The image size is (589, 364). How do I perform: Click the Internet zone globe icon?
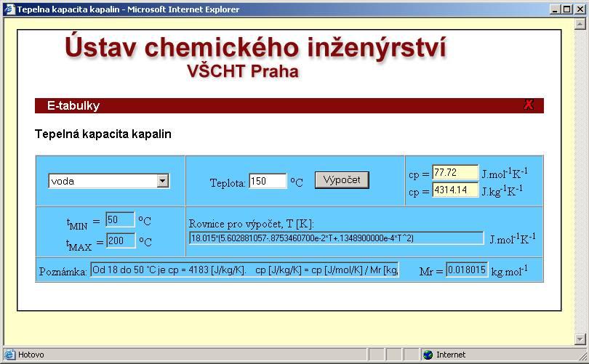click(428, 355)
